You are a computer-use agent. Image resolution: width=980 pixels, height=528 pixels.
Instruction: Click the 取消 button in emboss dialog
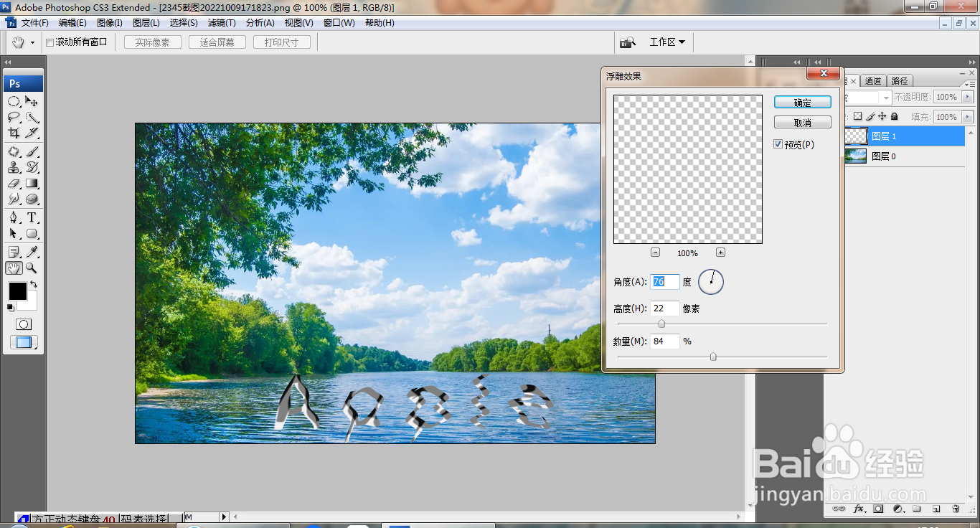click(x=803, y=123)
